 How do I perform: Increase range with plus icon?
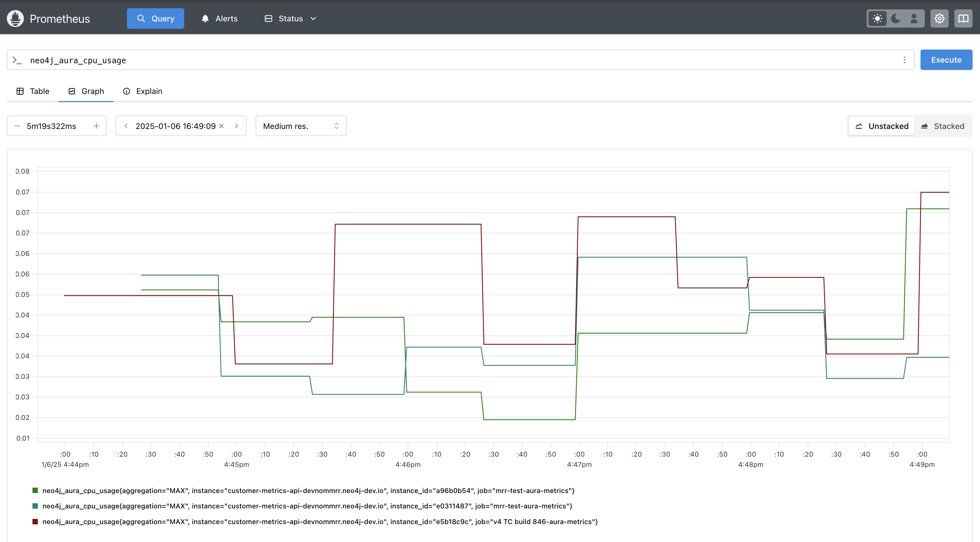pyautogui.click(x=96, y=126)
